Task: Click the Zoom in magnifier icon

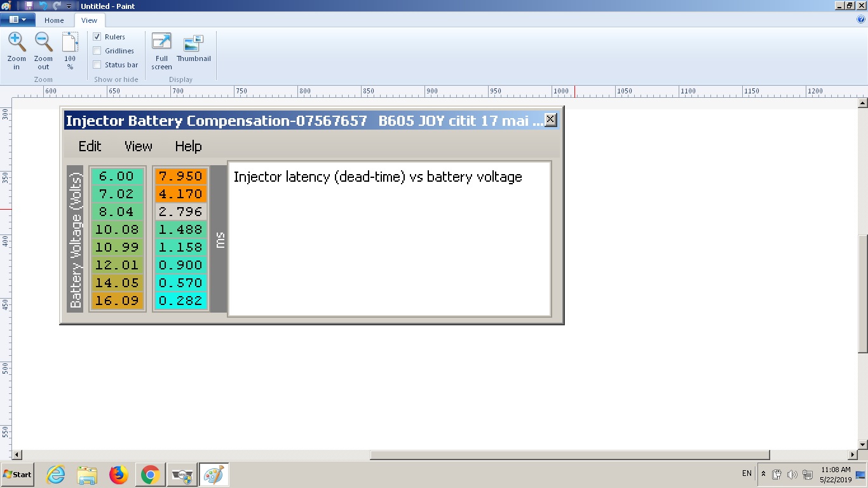Action: click(x=17, y=43)
